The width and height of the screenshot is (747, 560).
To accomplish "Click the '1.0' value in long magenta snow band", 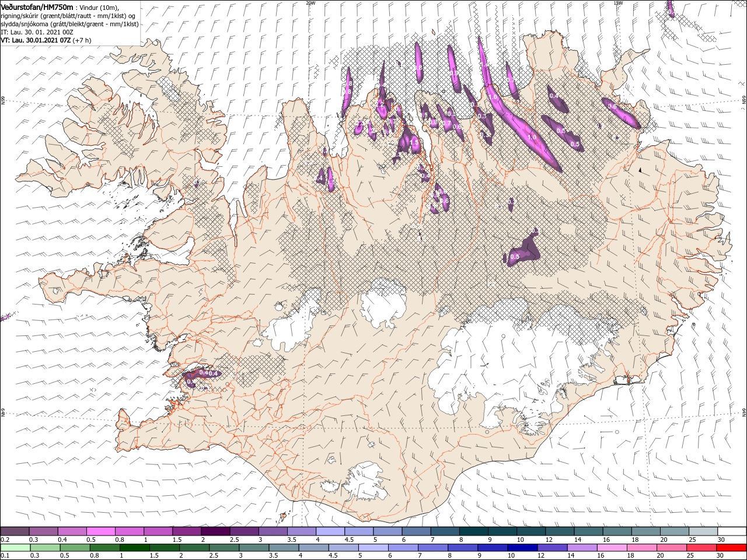I will [532, 137].
